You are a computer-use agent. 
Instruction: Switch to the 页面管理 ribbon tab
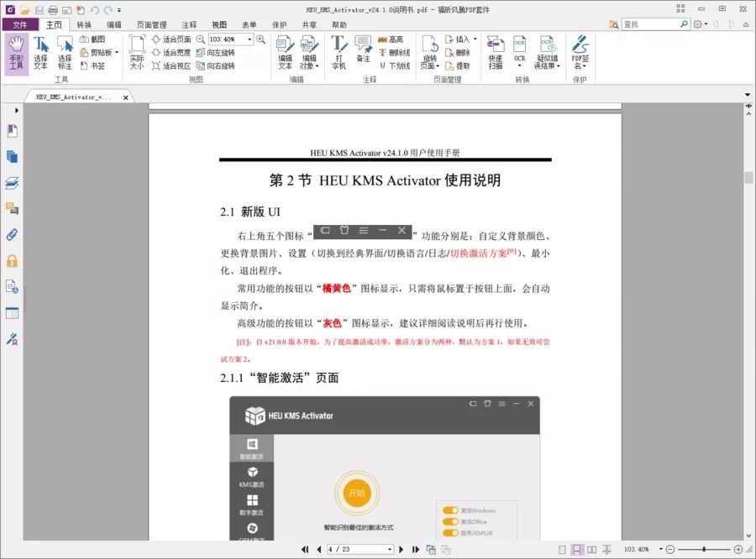151,25
